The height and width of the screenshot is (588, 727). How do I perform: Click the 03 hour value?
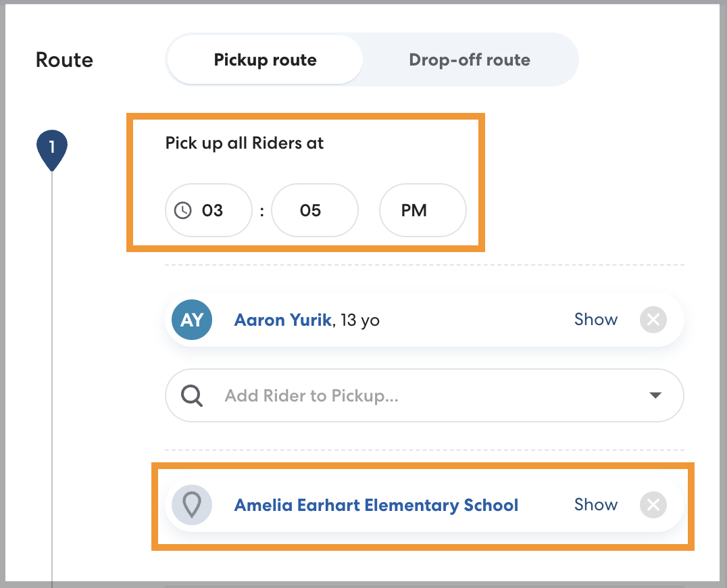[x=212, y=210]
